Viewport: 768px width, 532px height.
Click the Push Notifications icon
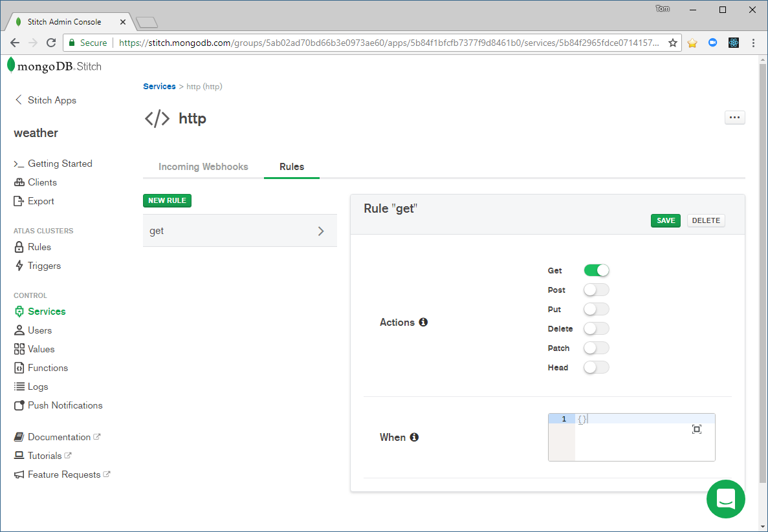[x=19, y=405]
